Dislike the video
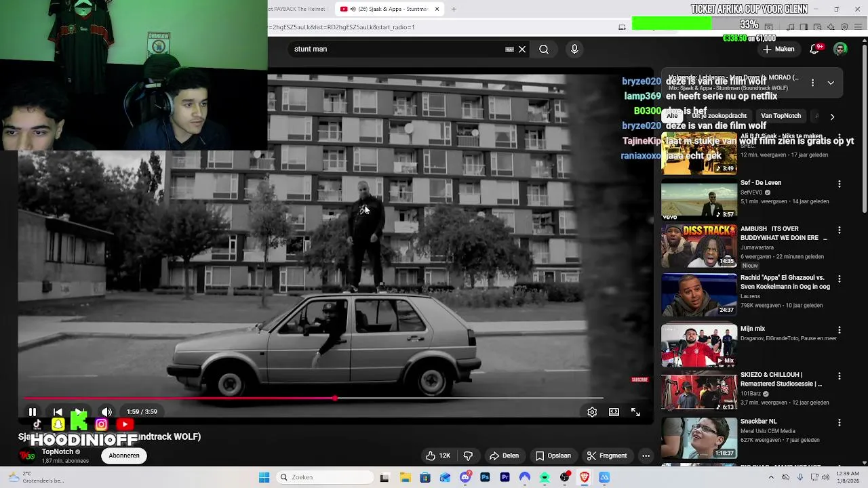This screenshot has width=868, height=488. tap(468, 455)
